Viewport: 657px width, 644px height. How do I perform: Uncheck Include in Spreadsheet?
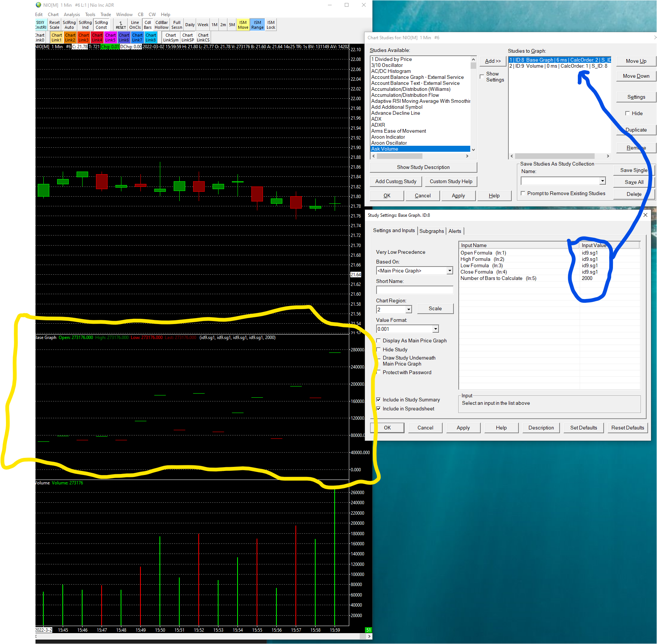[378, 409]
